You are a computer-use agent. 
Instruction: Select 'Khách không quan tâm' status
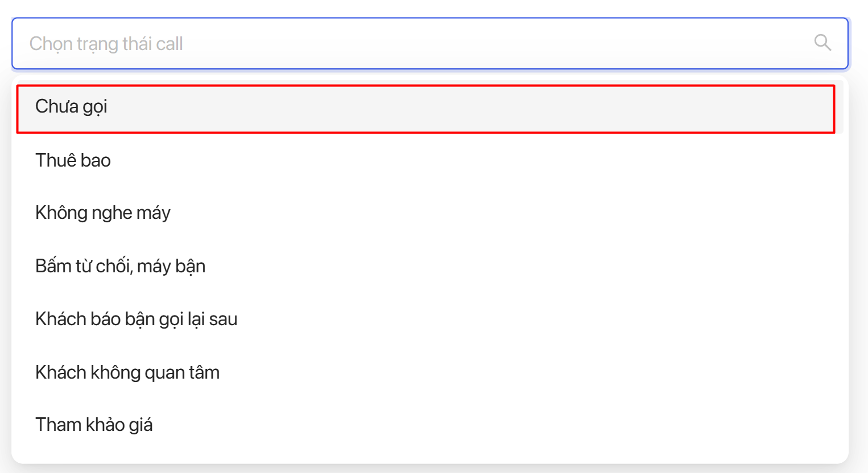(430, 372)
